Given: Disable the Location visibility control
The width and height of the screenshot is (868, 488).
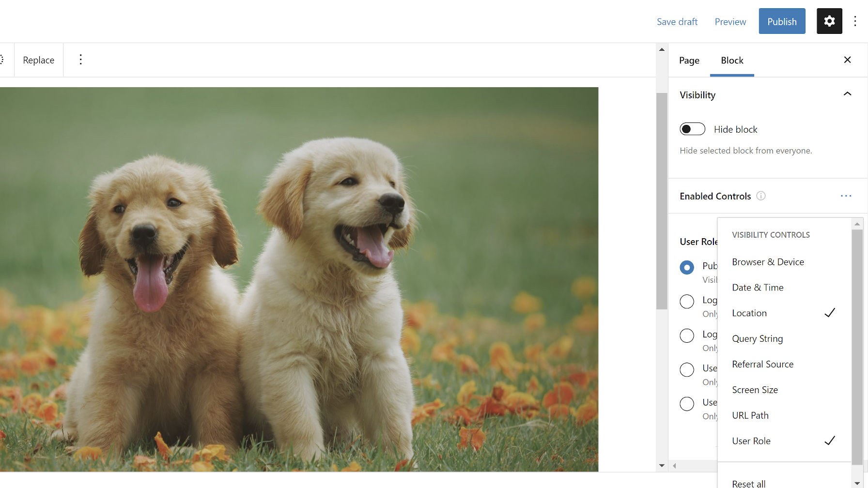Looking at the screenshot, I should (x=749, y=313).
